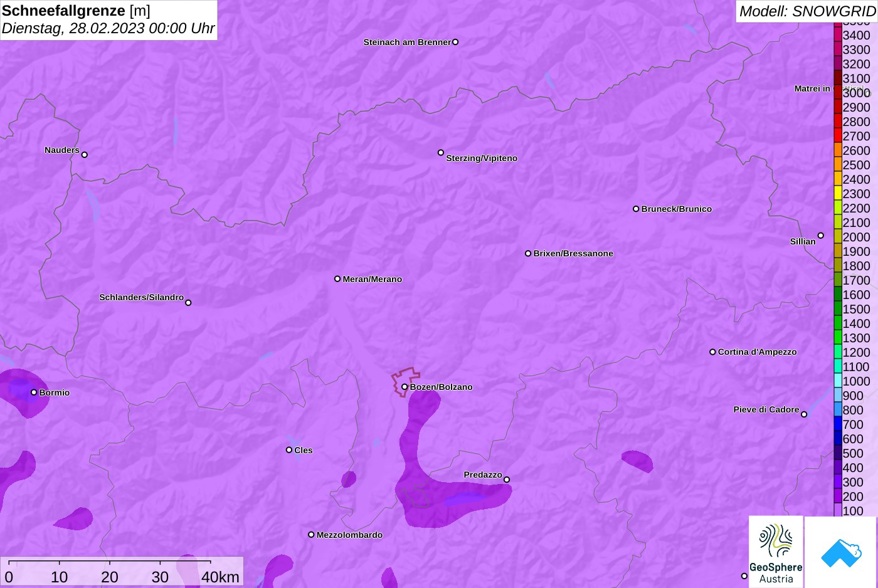The width and height of the screenshot is (878, 588).
Task: Click the red Bolzano municipality outline
Action: [405, 381]
